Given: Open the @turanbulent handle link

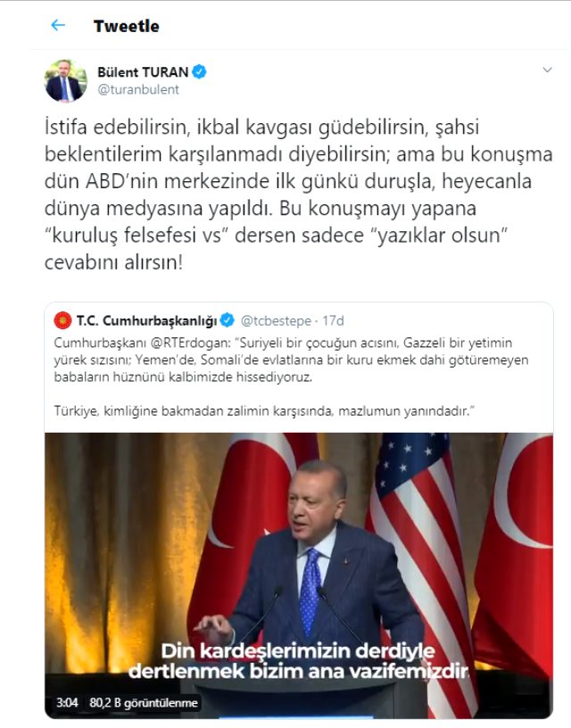Looking at the screenshot, I should (138, 89).
